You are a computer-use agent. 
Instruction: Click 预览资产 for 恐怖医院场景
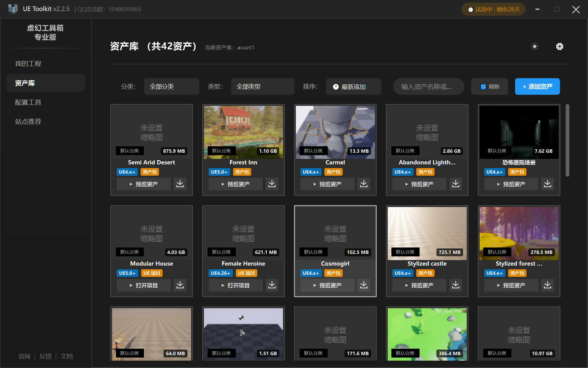point(511,184)
